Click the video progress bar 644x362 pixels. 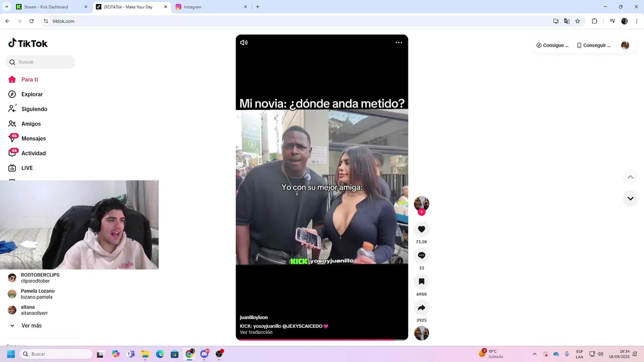(322, 340)
